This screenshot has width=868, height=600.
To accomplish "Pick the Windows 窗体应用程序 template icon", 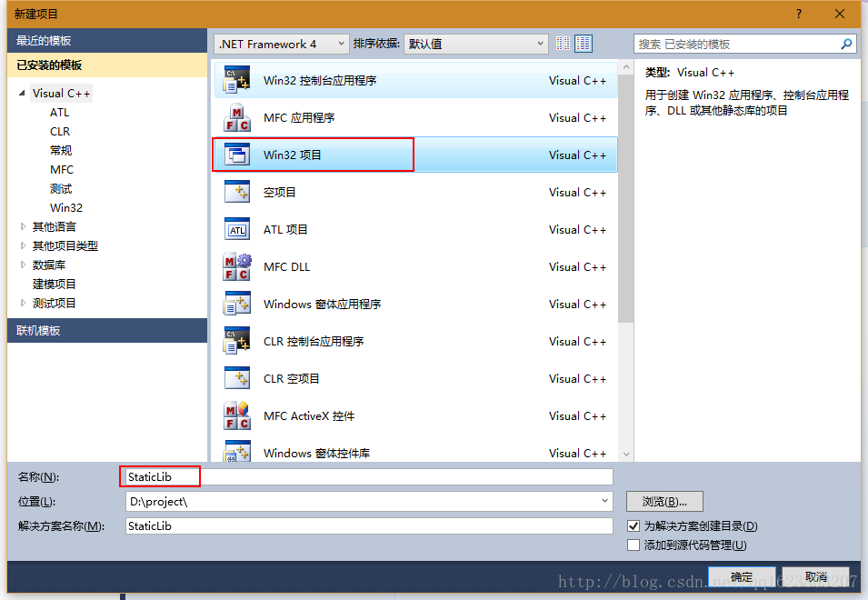I will tap(237, 304).
